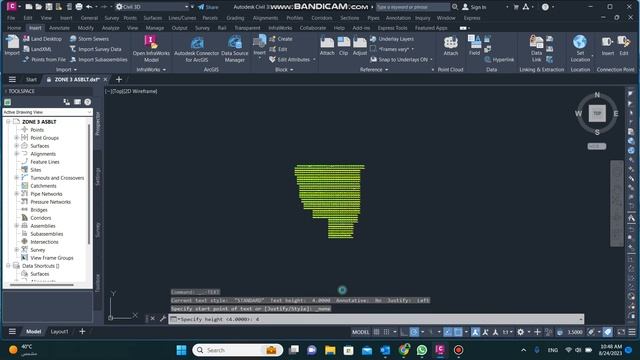Click the Toolspace help icon
The image size is (640, 360).
click(87, 102)
